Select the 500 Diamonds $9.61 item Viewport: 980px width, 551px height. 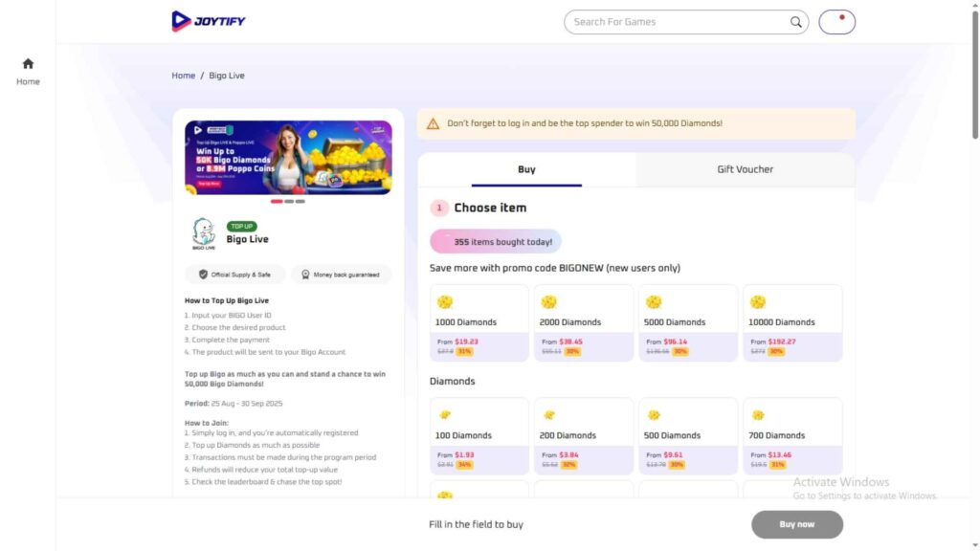click(688, 436)
